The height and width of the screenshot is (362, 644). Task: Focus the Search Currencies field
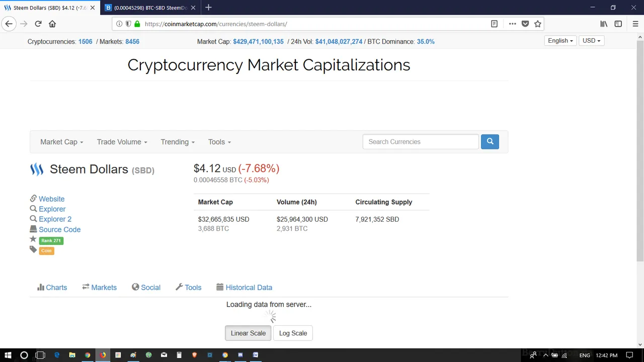tap(421, 142)
